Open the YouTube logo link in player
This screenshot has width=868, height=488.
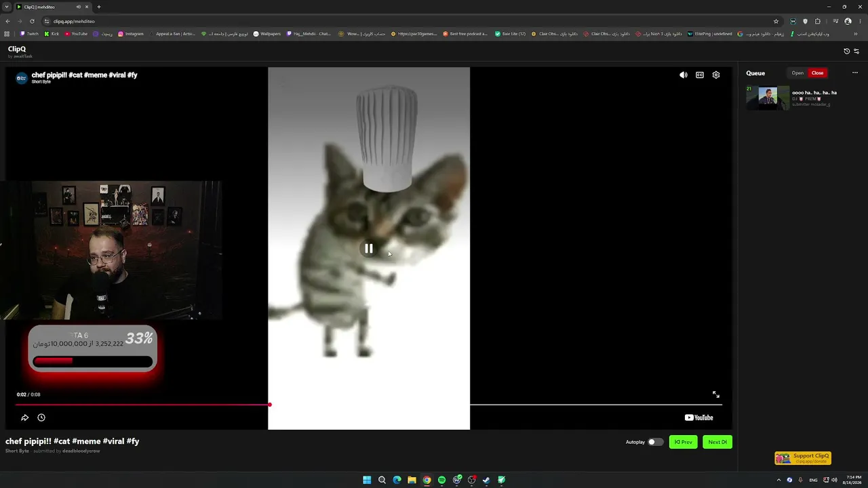pos(699,418)
